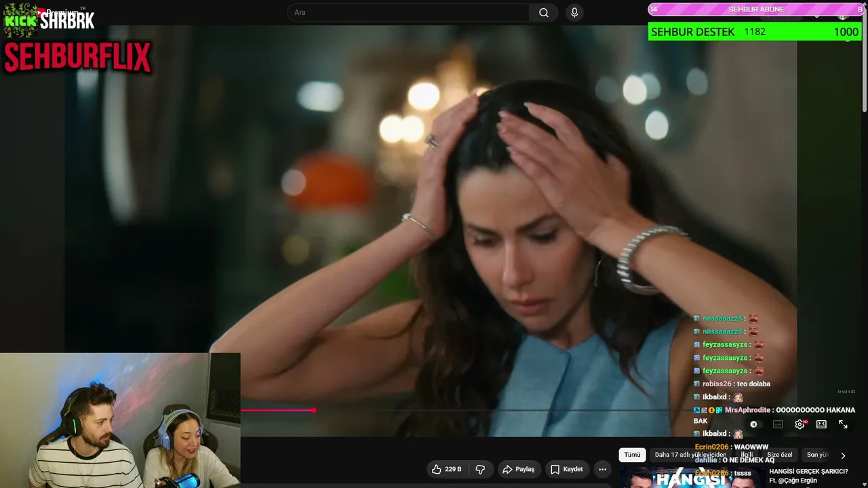Click the MrsAphrodite chat username
This screenshot has height=488, width=868.
click(748, 410)
